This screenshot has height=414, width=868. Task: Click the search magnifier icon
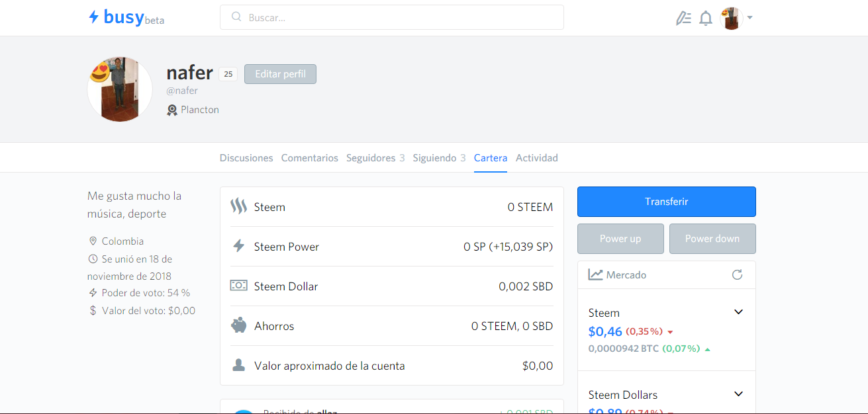[x=236, y=17]
